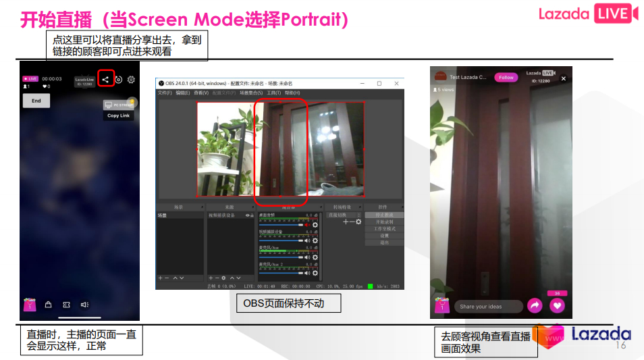The image size is (644, 360).
Task: Tap the speaker announcement icon in the streamer app
Action: pyautogui.click(x=84, y=305)
